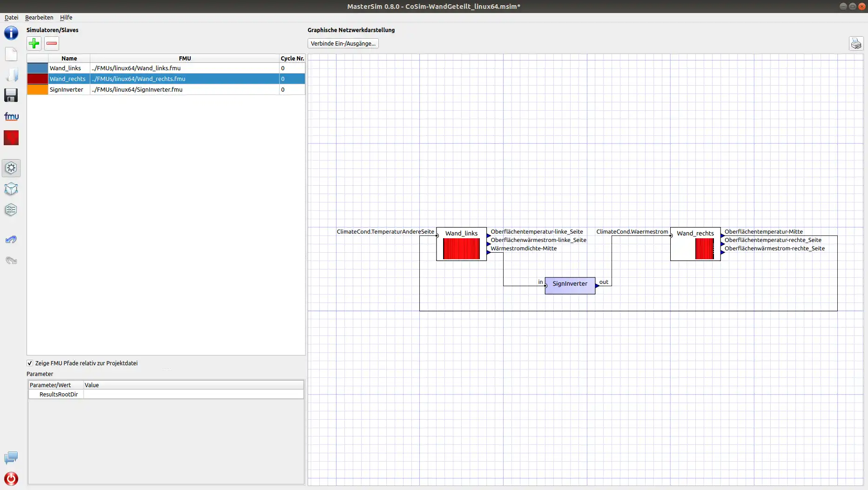This screenshot has height=490, width=868.
Task: Create a new project with blank page icon
Action: 11,54
